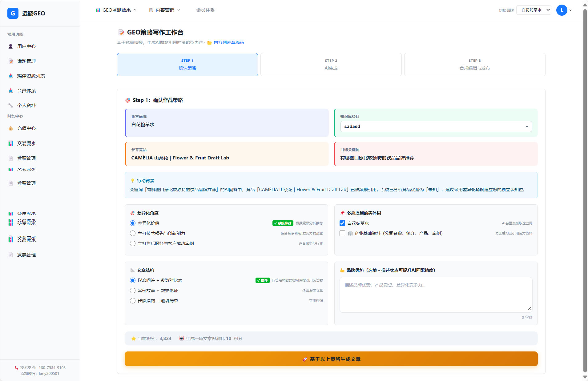Click the ruler icon beside 文章结构
The image size is (588, 381).
point(133,270)
